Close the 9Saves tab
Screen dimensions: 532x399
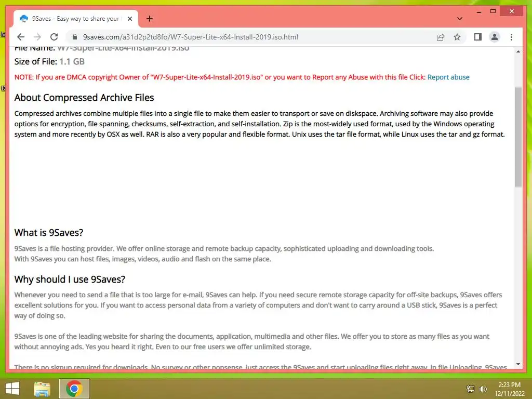[129, 19]
